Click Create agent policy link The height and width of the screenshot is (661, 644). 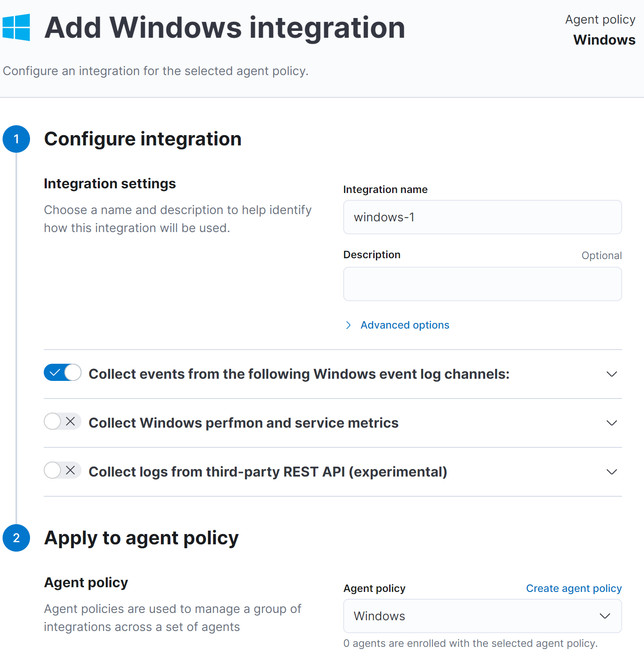574,589
